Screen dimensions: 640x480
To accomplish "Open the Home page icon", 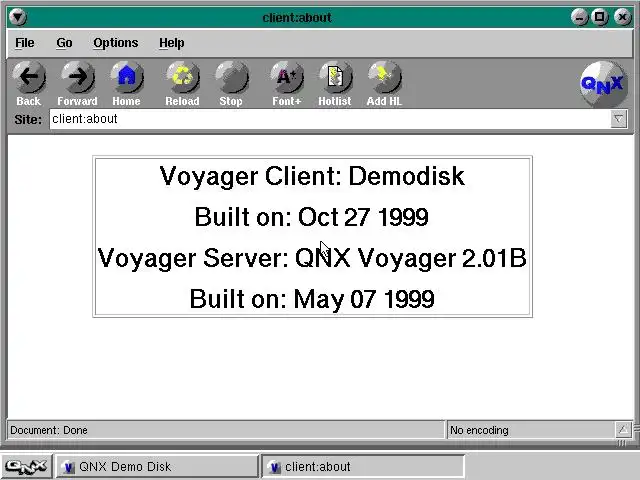I will point(127,77).
